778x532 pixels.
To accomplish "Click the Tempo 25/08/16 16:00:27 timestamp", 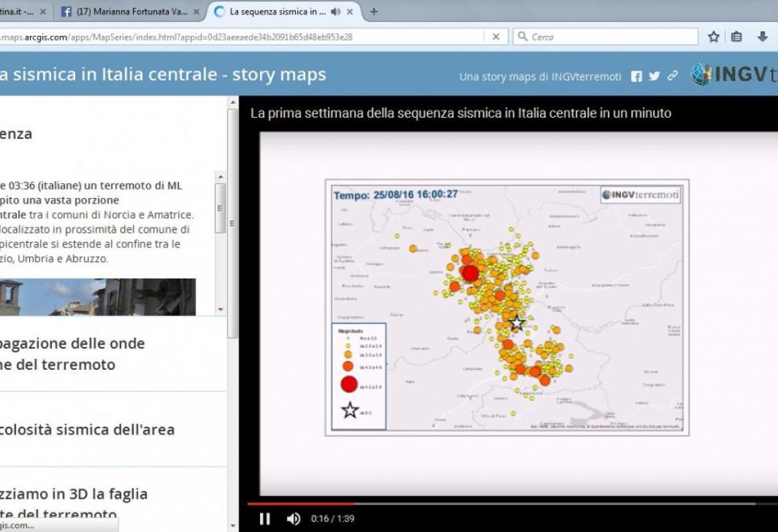I will tap(396, 195).
